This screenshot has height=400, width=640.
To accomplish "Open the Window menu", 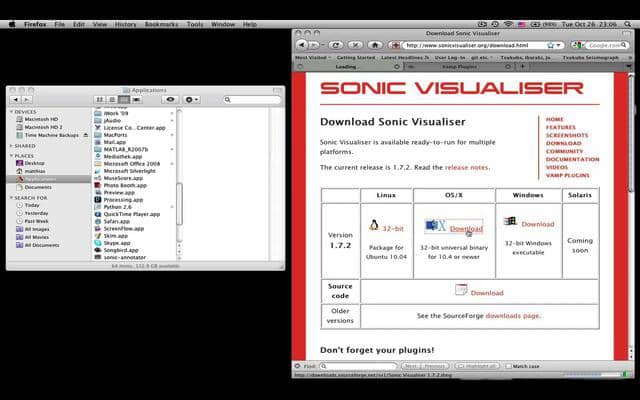I will click(x=223, y=24).
